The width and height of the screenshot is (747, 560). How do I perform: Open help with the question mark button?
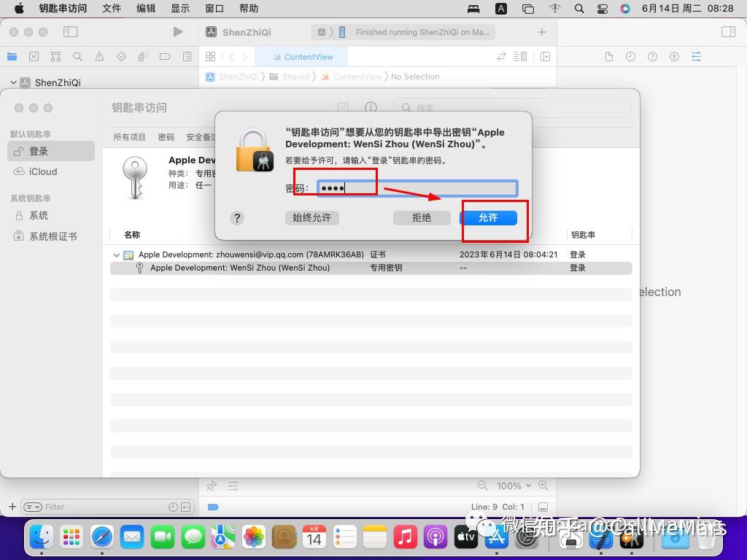(237, 218)
